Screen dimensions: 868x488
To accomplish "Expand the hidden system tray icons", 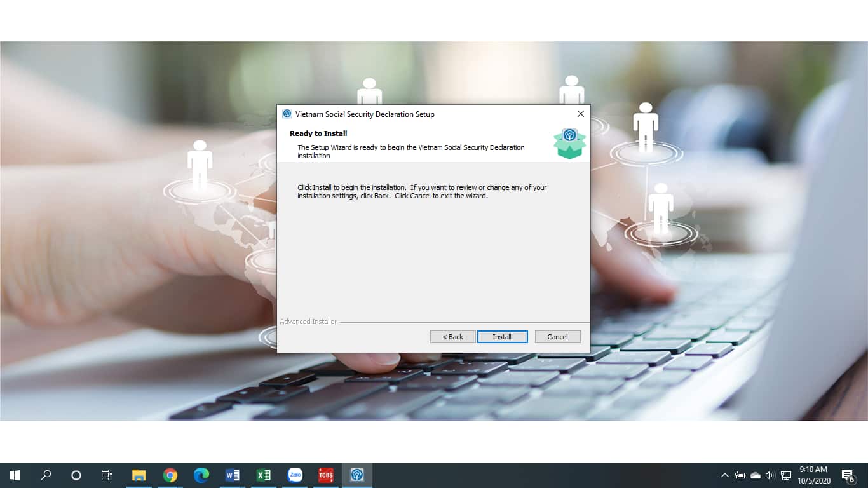I will pos(724,475).
